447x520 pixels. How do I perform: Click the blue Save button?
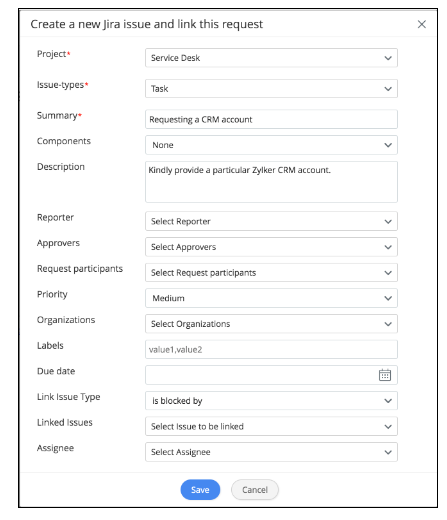(x=200, y=490)
